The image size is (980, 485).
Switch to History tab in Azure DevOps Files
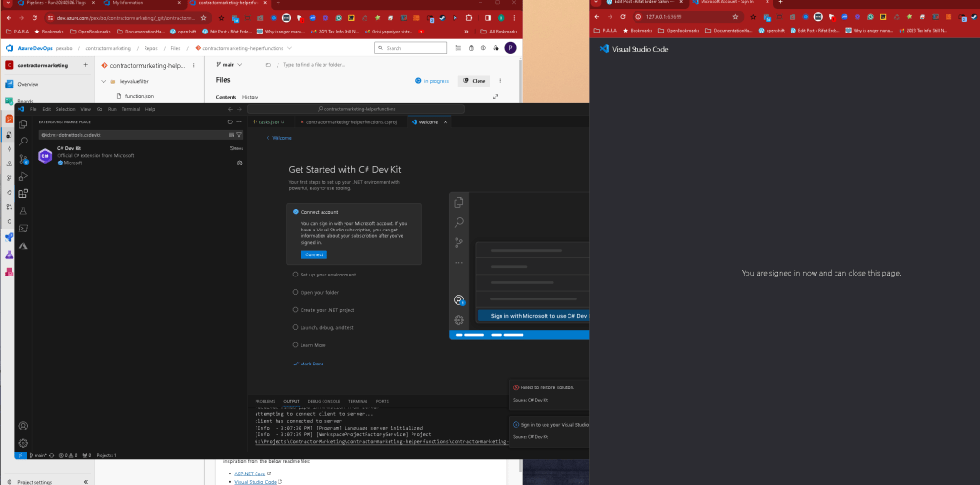pyautogui.click(x=250, y=97)
